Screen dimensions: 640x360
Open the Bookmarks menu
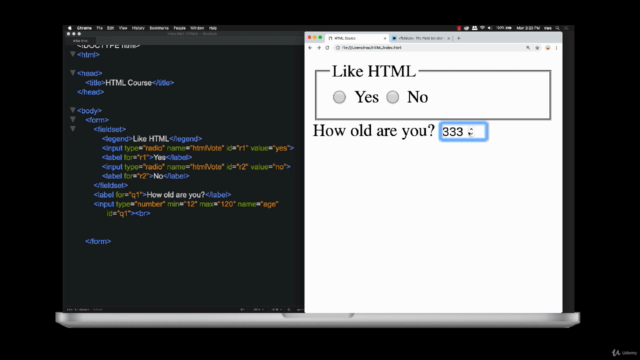(159, 28)
